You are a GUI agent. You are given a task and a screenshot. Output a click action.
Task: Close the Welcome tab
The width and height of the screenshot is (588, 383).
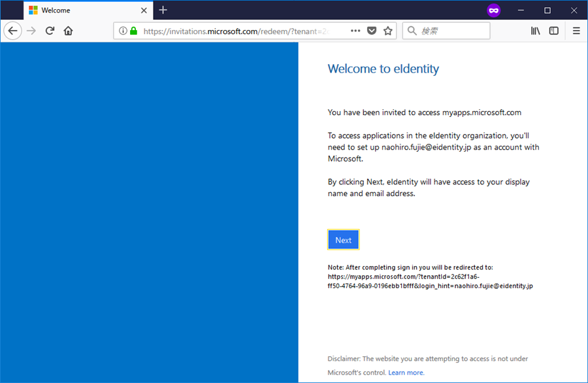144,10
